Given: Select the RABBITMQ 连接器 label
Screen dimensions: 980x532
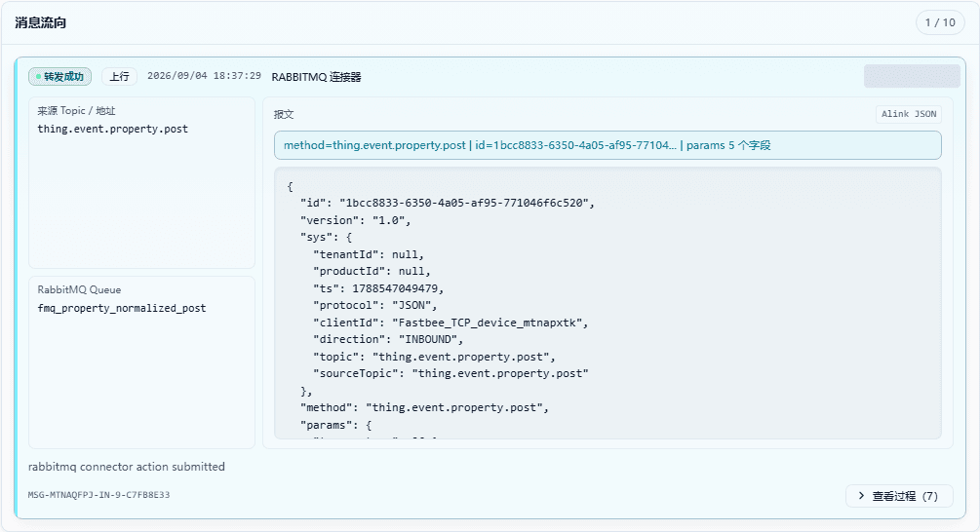Looking at the screenshot, I should (316, 77).
